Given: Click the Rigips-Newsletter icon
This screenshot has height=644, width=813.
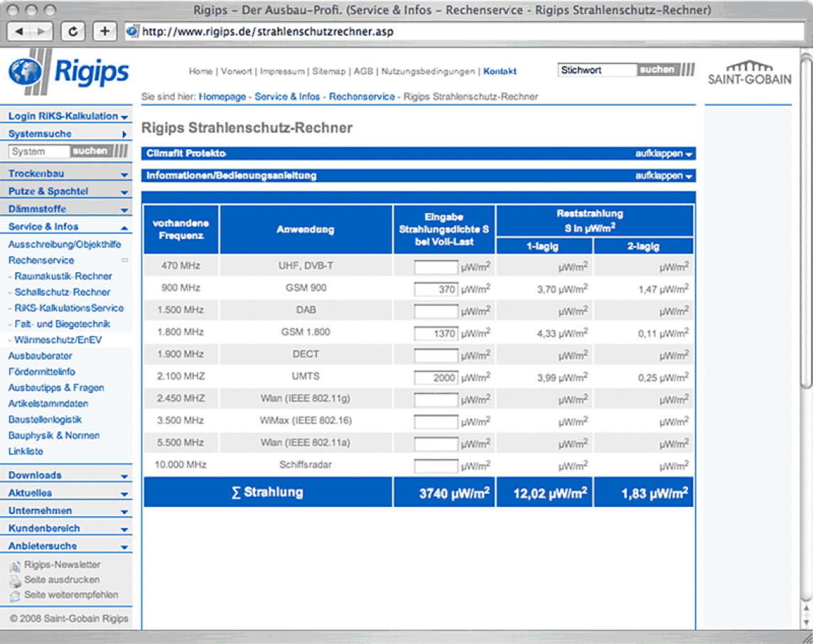Looking at the screenshot, I should tap(16, 566).
